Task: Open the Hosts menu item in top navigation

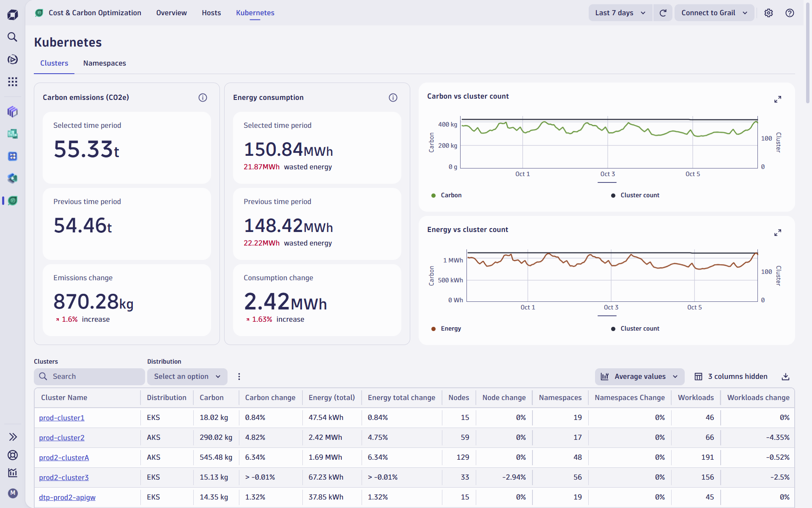Action: [x=211, y=13]
